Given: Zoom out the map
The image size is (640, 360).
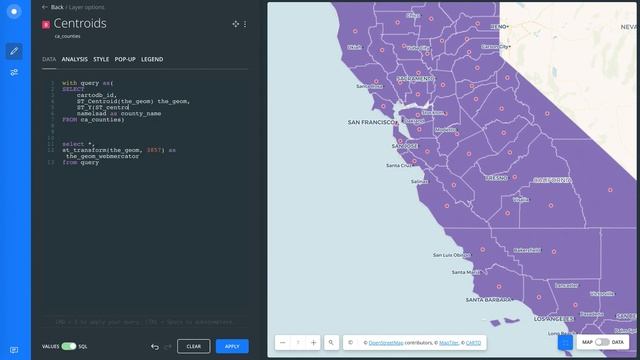Looking at the screenshot, I should 282,342.
